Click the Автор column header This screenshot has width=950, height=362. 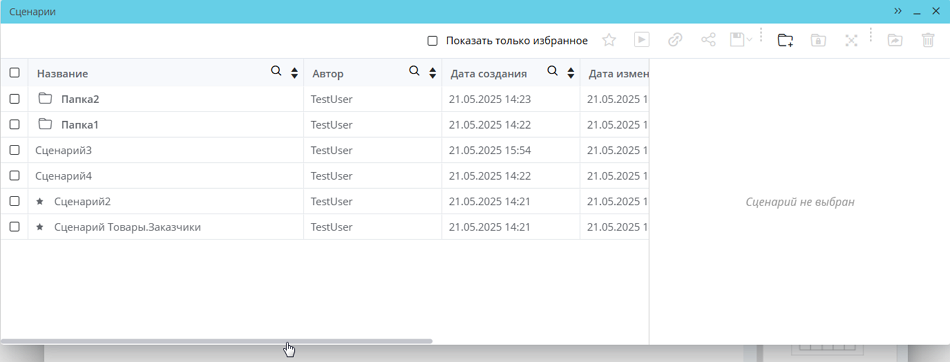point(328,73)
